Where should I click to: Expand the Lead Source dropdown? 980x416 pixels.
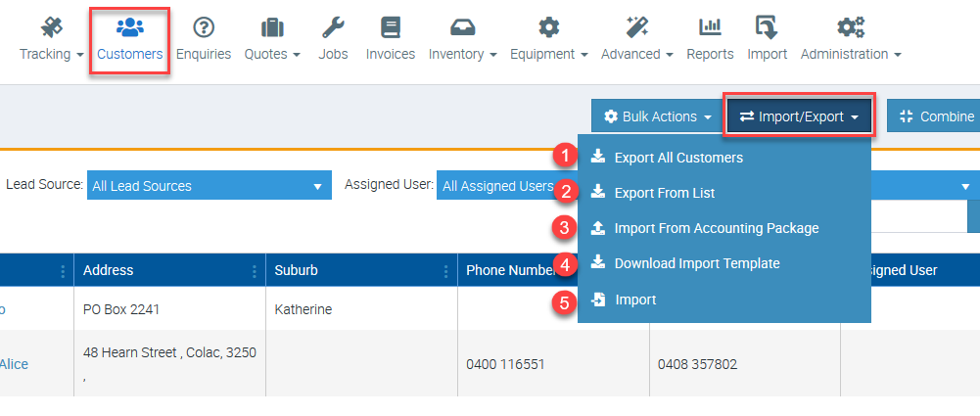209,185
